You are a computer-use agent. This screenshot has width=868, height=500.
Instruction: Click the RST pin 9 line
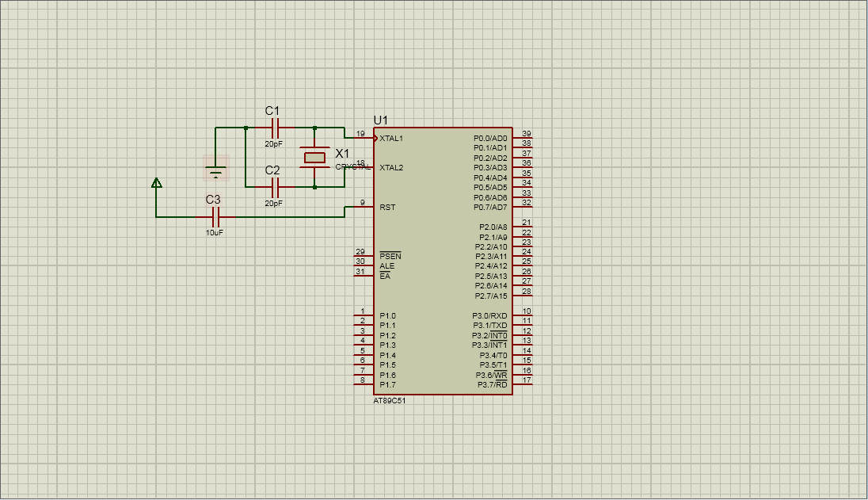pos(363,208)
